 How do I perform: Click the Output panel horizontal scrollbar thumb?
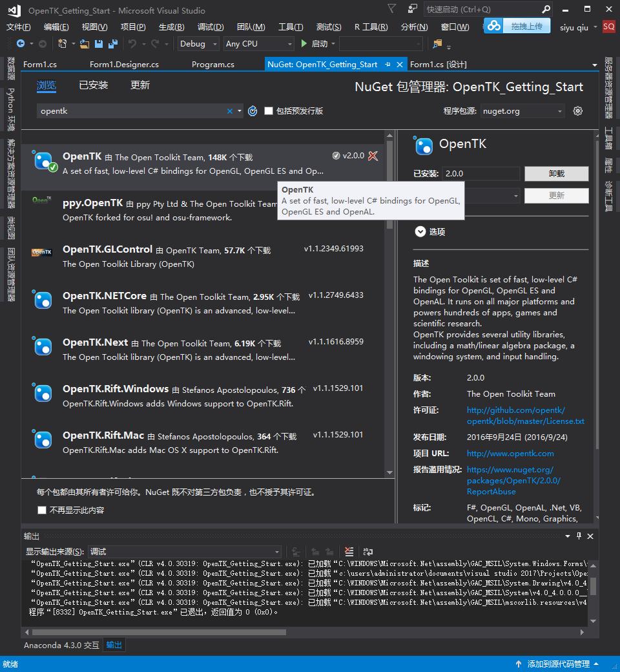(x=159, y=632)
